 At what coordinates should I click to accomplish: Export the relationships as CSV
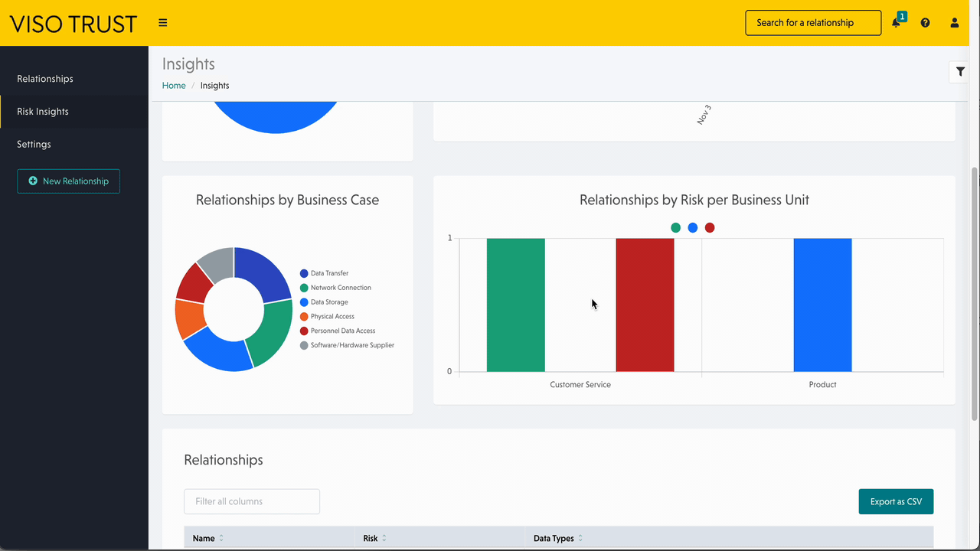point(896,501)
